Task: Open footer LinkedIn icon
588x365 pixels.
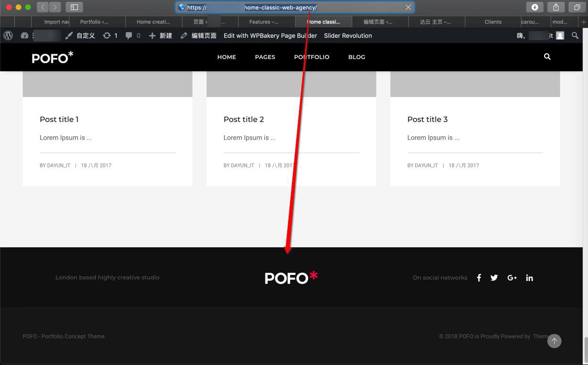Action: click(x=530, y=278)
